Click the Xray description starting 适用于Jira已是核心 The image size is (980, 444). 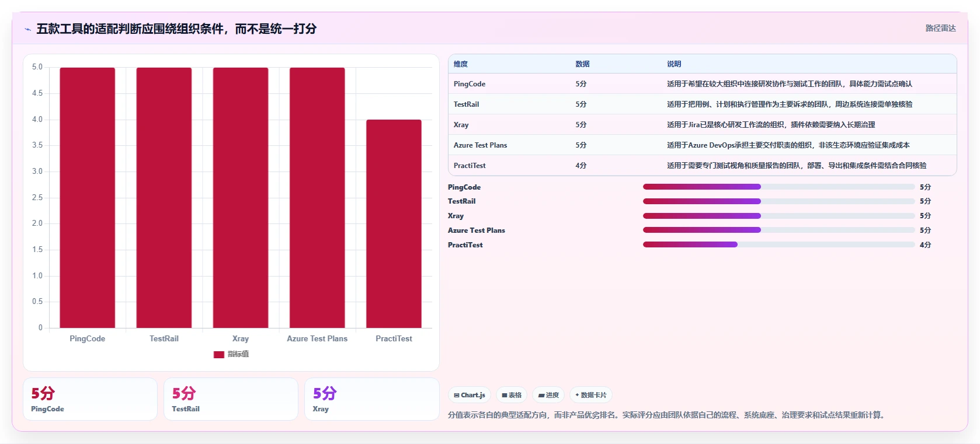click(x=771, y=125)
